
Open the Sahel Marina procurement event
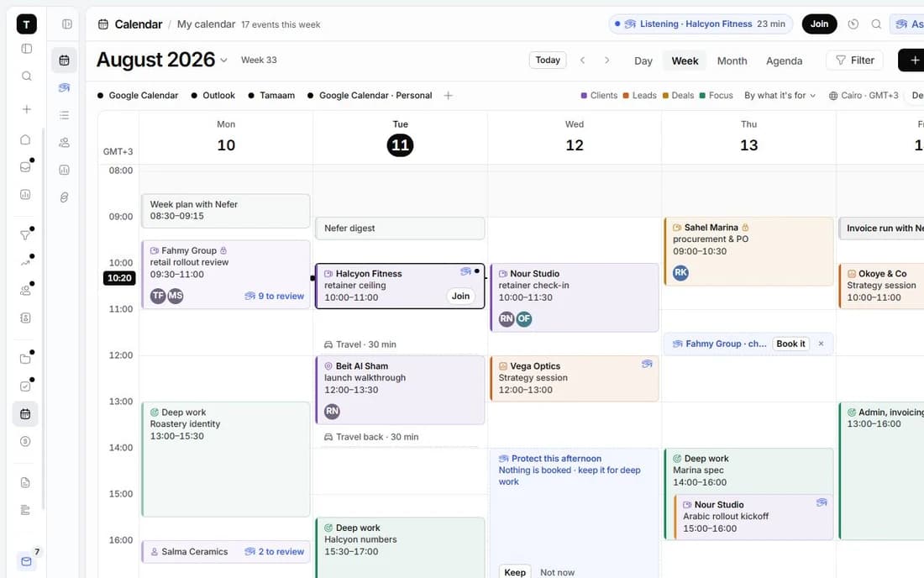748,251
